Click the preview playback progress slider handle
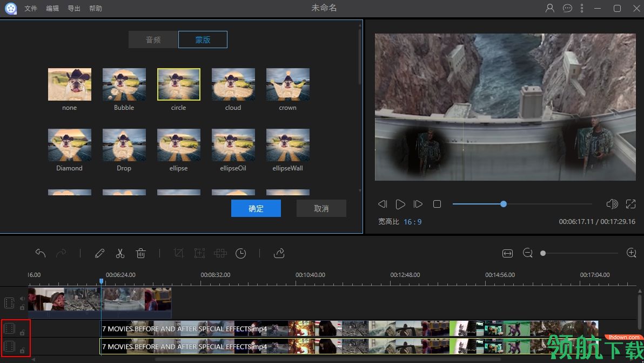This screenshot has height=363, width=644. click(504, 204)
